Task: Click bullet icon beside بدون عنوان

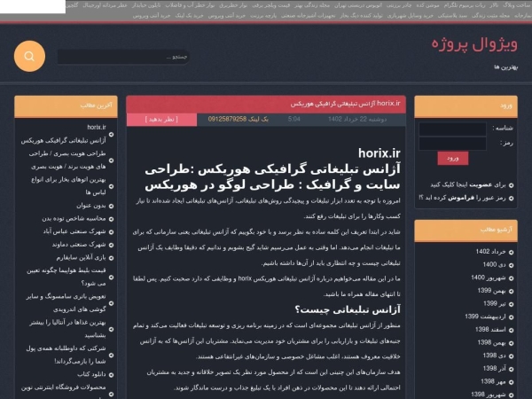Action: tap(112, 206)
